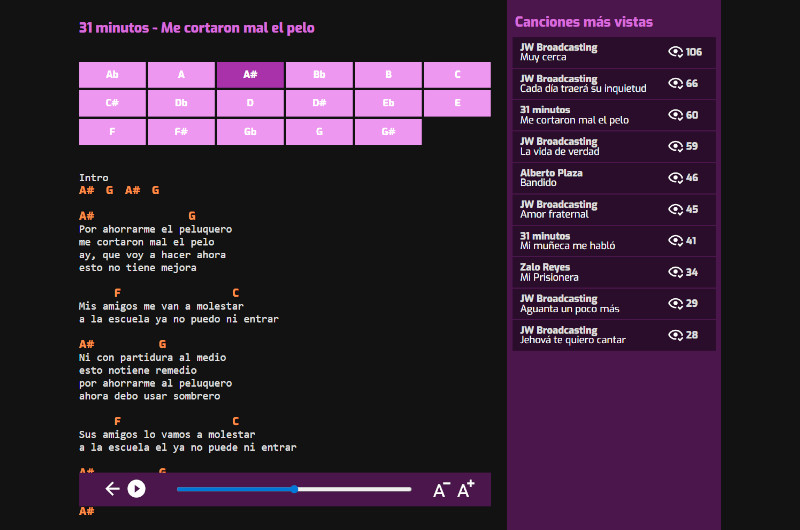Transpose song to E key
800x530 pixels.
[x=457, y=103]
